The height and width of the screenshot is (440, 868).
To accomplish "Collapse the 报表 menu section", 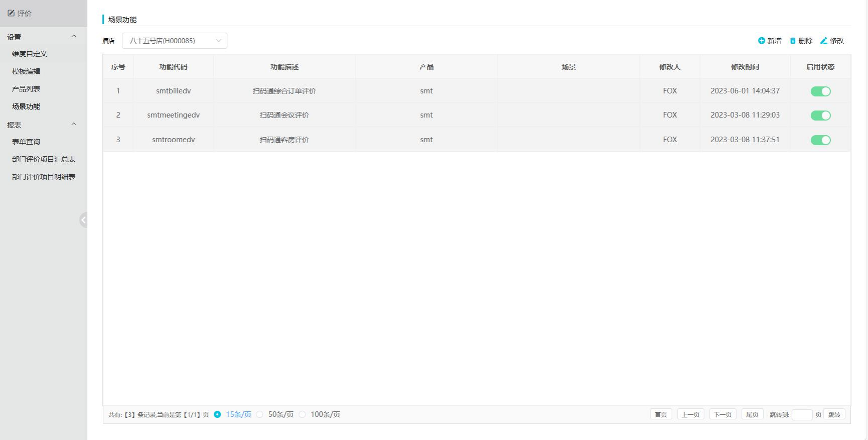I will click(74, 125).
